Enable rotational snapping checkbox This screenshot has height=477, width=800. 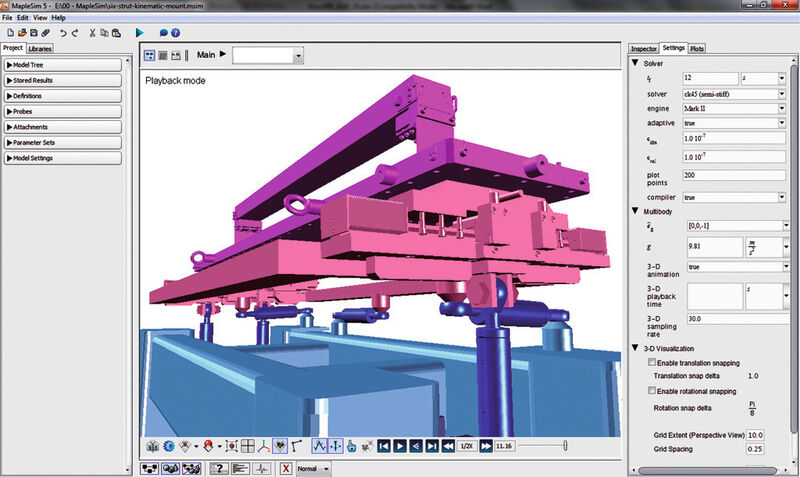(x=652, y=389)
